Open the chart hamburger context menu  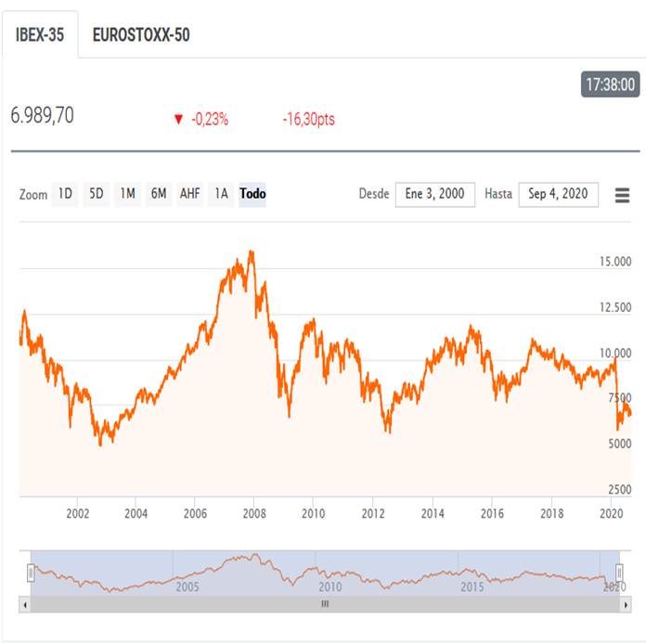[x=622, y=195]
